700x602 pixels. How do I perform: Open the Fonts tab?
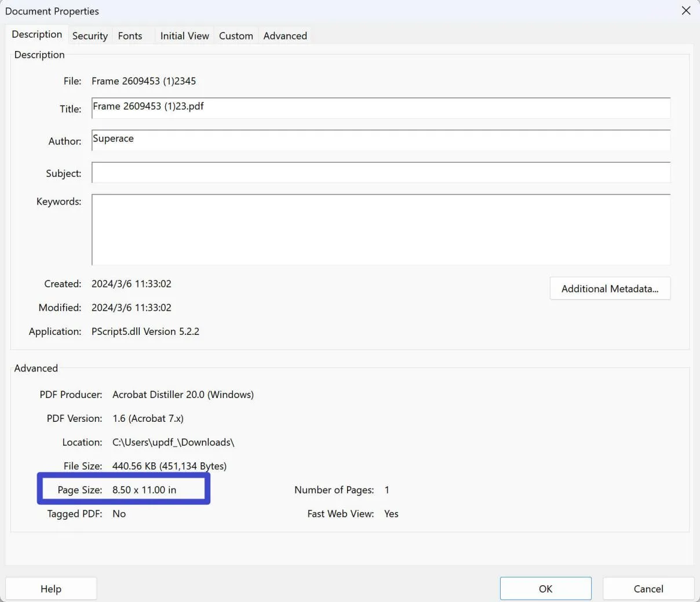coord(130,35)
